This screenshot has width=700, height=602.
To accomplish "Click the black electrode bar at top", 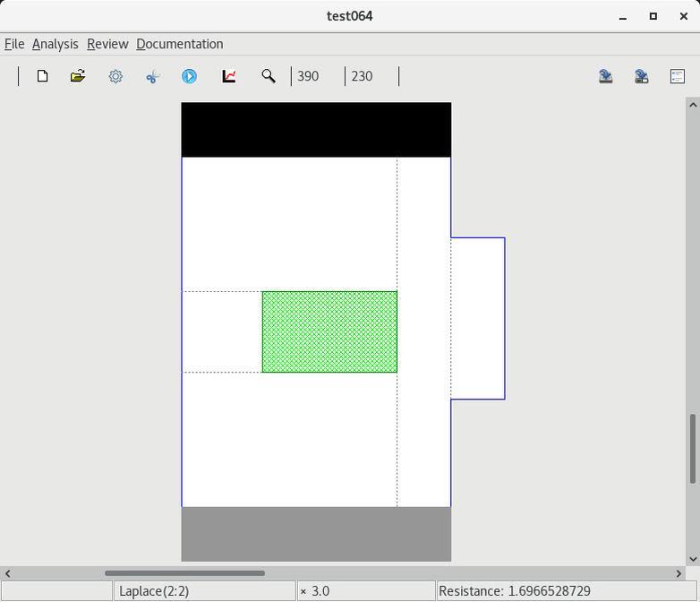I will tap(316, 130).
